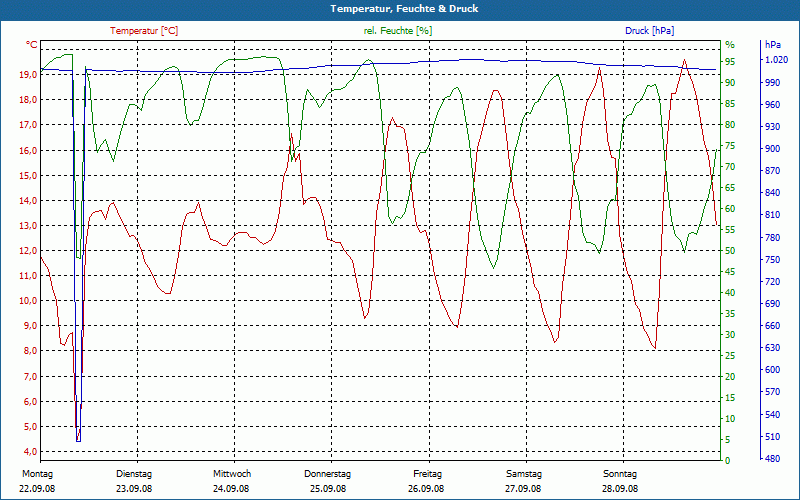Select the green 'rel. Feuchte [%]' legend label
This screenshot has height=500, width=800.
pyautogui.click(x=397, y=31)
